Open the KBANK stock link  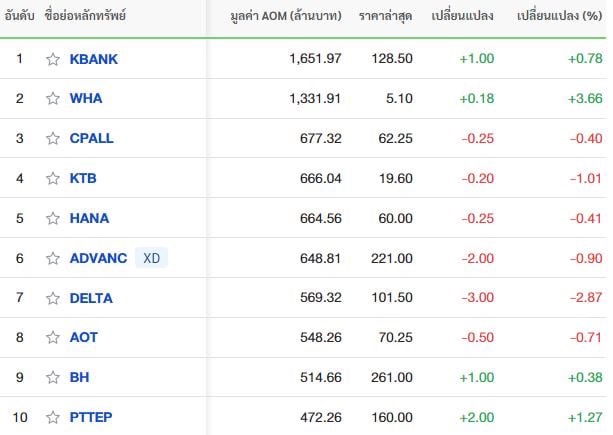(93, 59)
